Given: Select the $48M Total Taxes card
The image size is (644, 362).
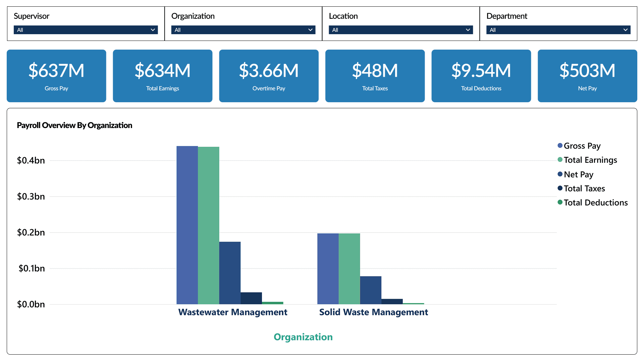Looking at the screenshot, I should (x=375, y=76).
